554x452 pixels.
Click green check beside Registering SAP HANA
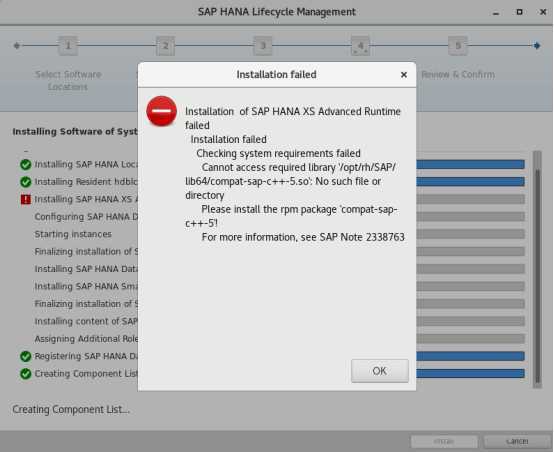25,356
